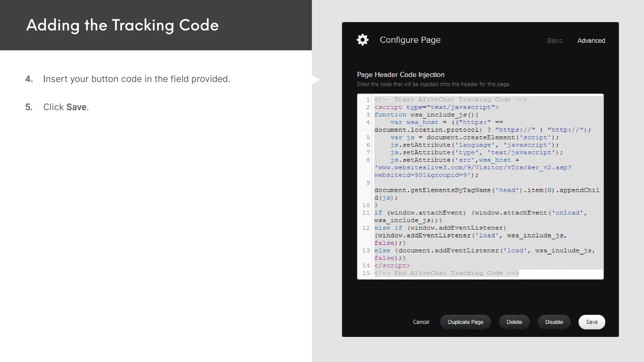Click the Cancel link
644x362 pixels.
(421, 322)
